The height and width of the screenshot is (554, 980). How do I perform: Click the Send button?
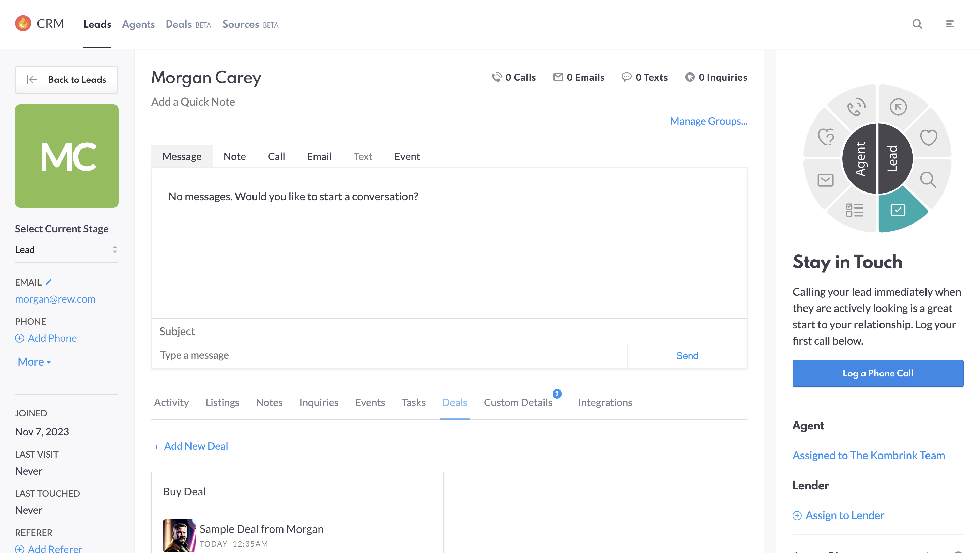click(x=687, y=355)
